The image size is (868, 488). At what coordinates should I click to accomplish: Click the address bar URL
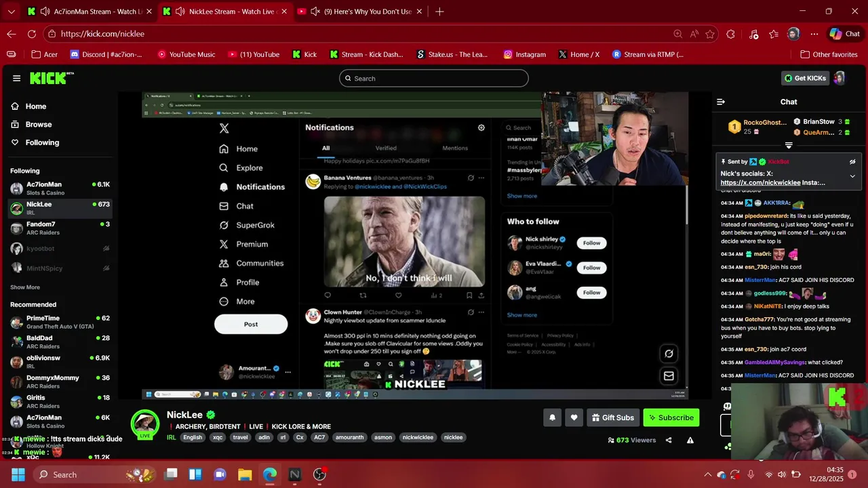click(102, 34)
